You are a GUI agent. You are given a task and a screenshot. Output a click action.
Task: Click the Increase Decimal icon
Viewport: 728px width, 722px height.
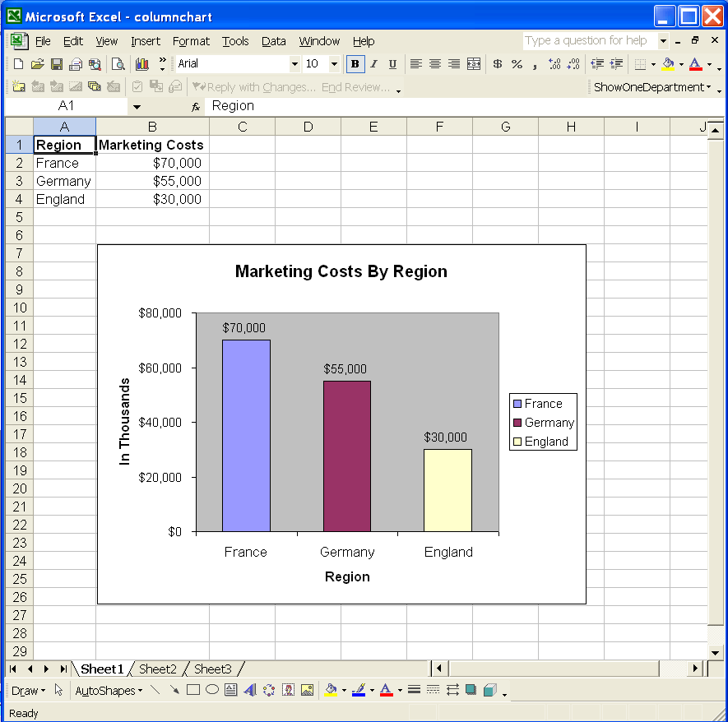[554, 63]
